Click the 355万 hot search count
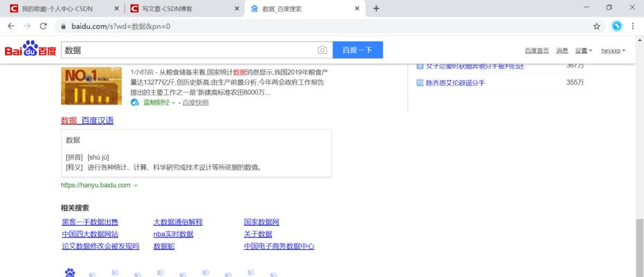This screenshot has height=277, width=644. click(x=575, y=82)
